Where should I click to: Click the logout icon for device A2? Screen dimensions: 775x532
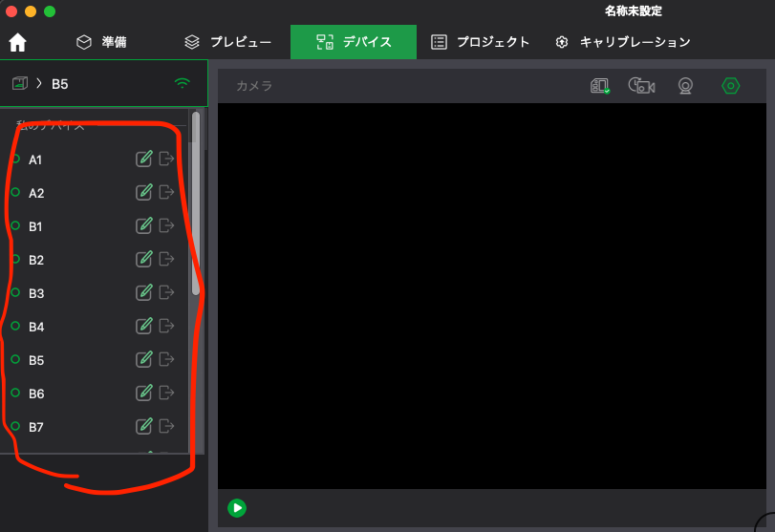(167, 192)
